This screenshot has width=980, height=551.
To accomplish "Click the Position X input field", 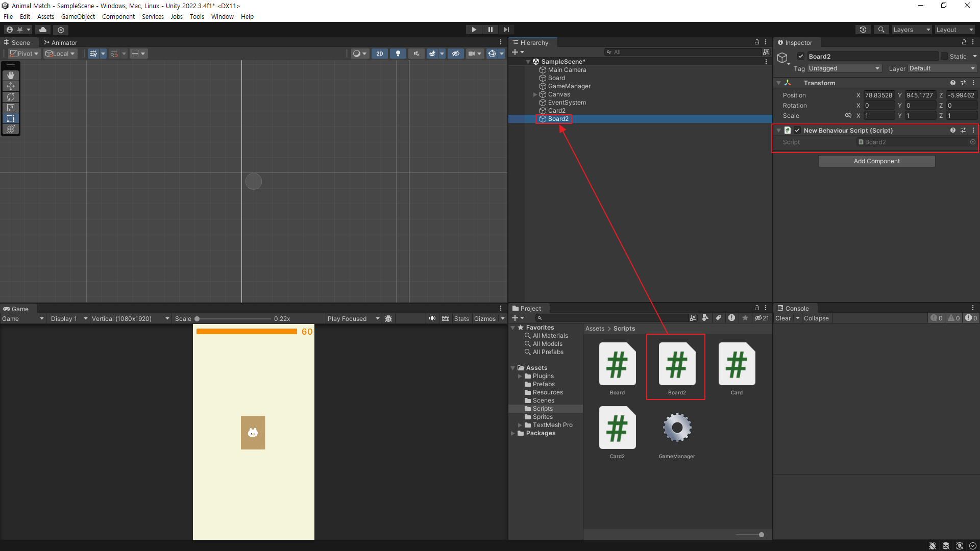I will [878, 95].
